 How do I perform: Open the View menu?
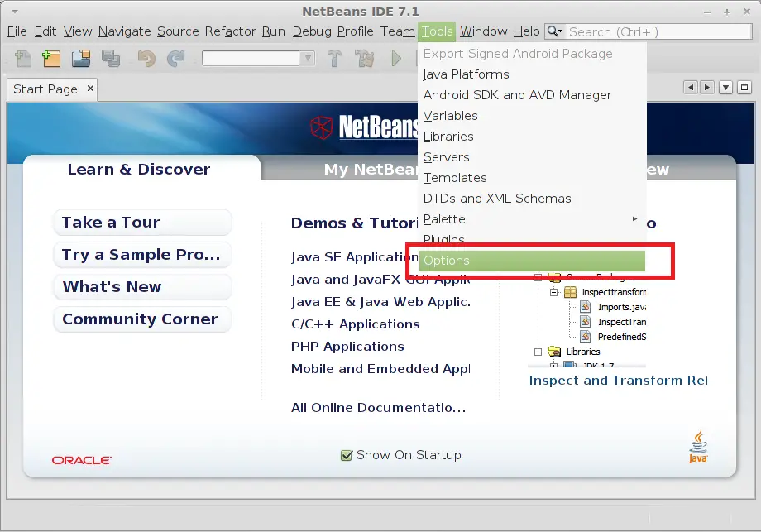click(78, 31)
